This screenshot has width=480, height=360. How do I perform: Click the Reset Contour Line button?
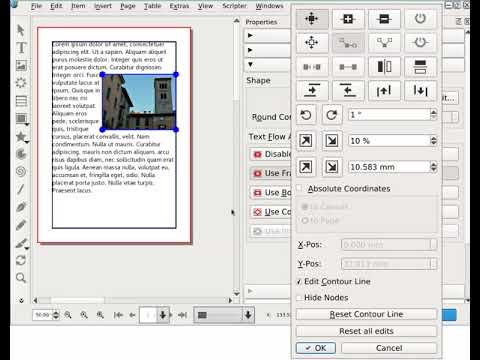366,314
